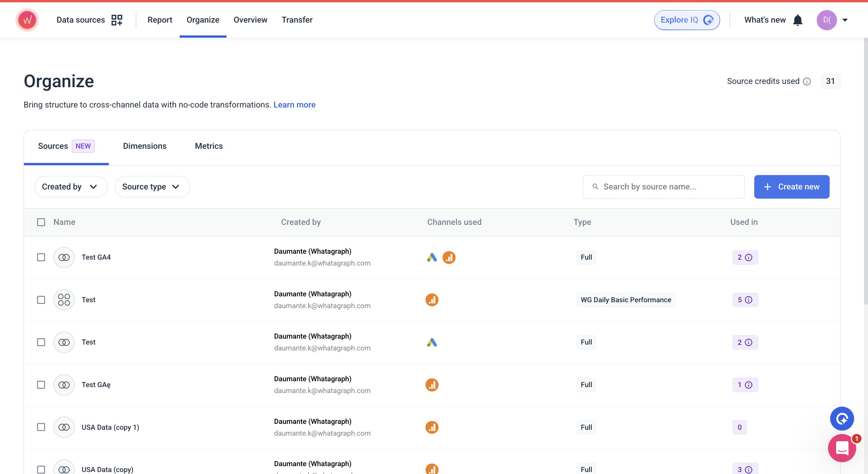Screen dimensions: 868x474
Task: Click analytics channel icon in Test GAę row
Action: point(432,385)
